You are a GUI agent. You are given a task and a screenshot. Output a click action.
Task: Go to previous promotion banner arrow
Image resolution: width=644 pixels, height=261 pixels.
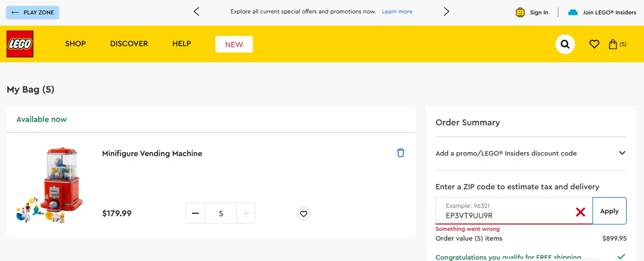tap(196, 12)
